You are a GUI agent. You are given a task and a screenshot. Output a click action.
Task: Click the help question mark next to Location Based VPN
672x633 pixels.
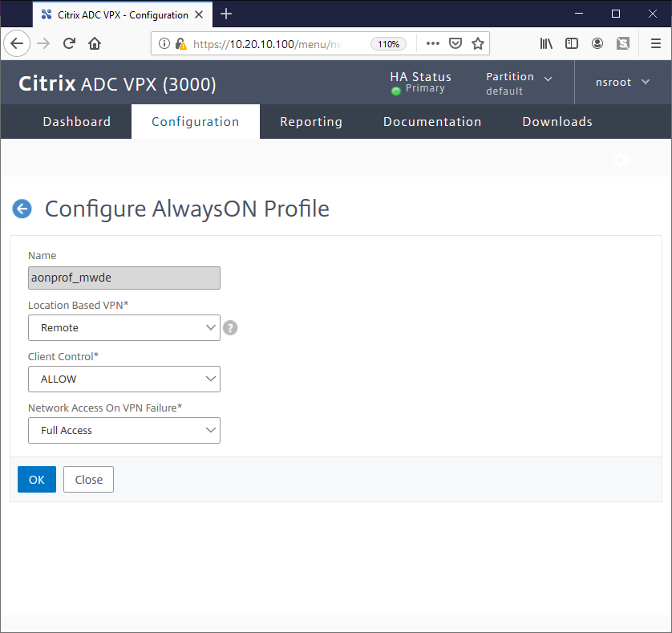point(230,327)
